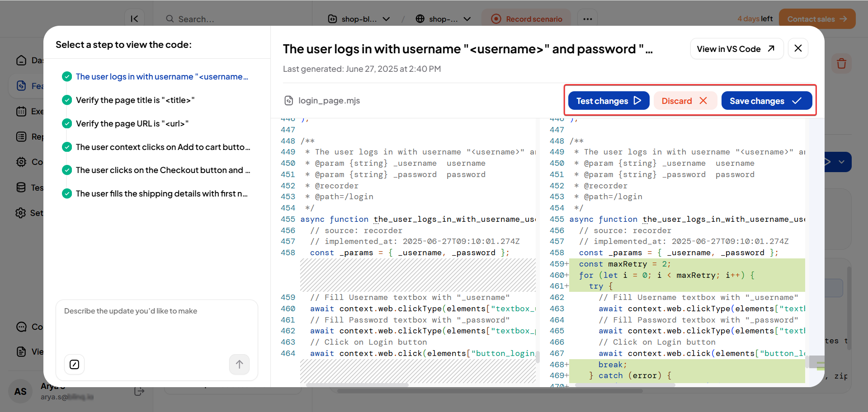The height and width of the screenshot is (412, 868).
Task: Click the slash-command icon in the update box
Action: (x=75, y=365)
